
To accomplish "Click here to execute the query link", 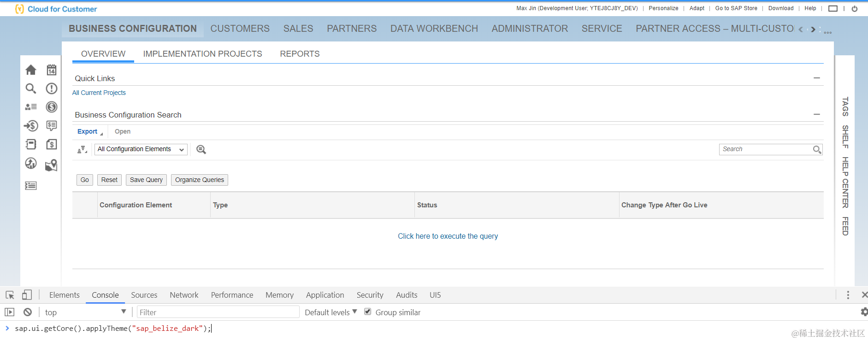I will [448, 236].
